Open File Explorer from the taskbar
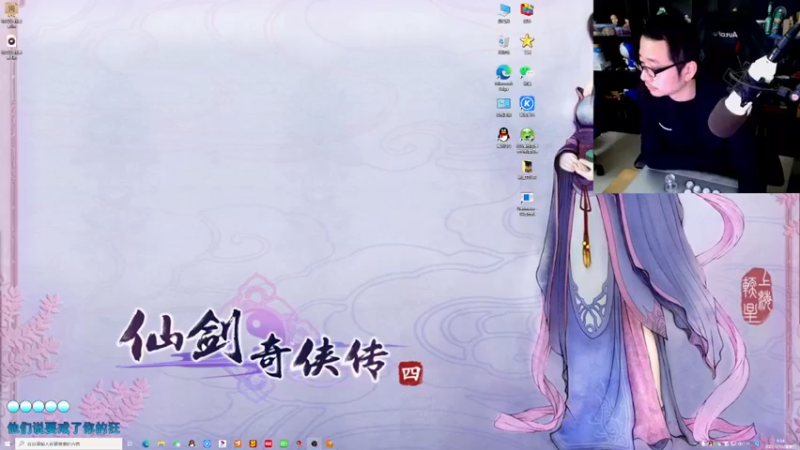Viewport: 800px width, 450px height. point(161,444)
